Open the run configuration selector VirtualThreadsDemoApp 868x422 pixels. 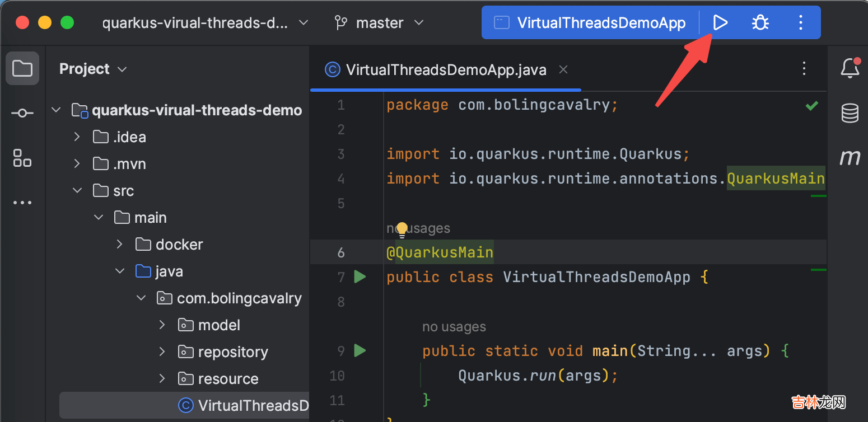(590, 23)
